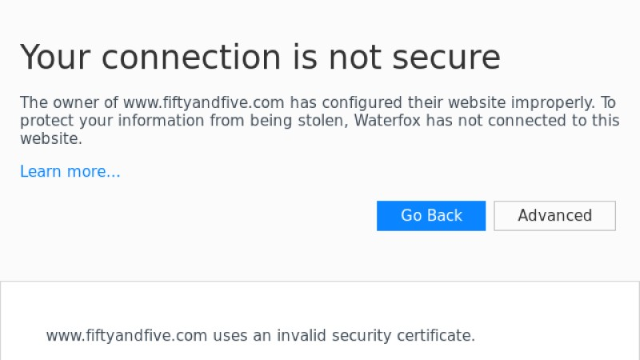Show the Advanced certificate options

coord(555,216)
